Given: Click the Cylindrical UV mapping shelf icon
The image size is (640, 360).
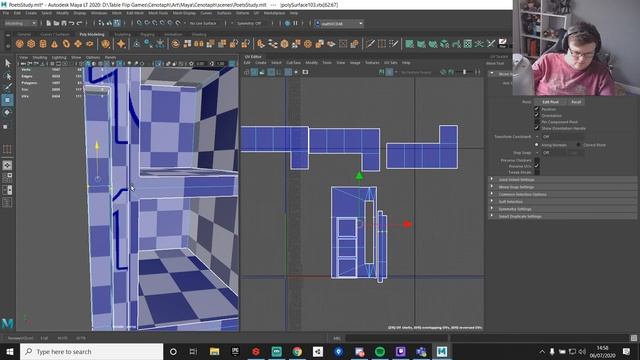Looking at the screenshot, I should coord(421,44).
